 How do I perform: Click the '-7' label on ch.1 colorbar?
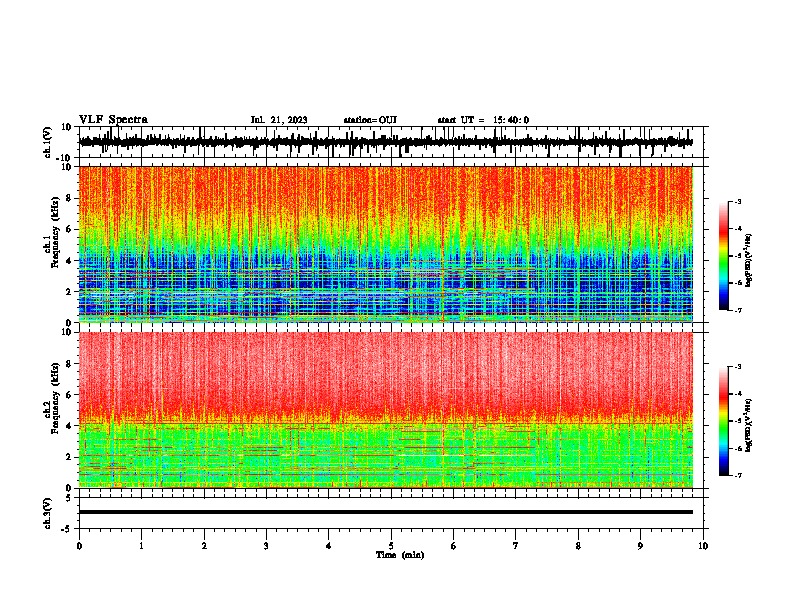[737, 310]
